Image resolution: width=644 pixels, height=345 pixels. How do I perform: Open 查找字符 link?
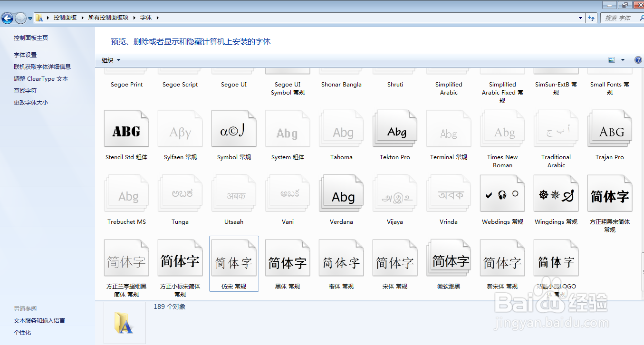coord(25,90)
